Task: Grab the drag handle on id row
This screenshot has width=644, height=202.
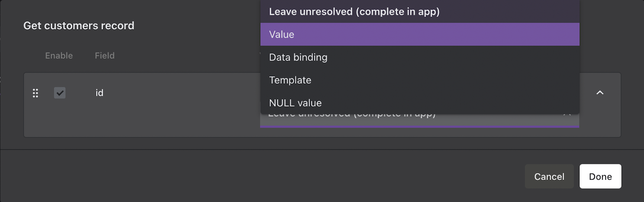Action: [x=35, y=93]
